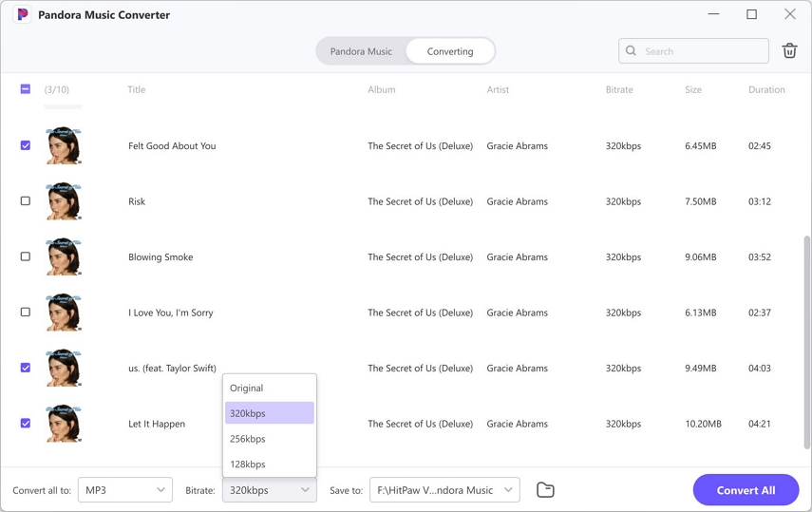Viewport: 812px width, 512px height.
Task: Click album thumbnail of Let It Happen
Action: [x=64, y=424]
